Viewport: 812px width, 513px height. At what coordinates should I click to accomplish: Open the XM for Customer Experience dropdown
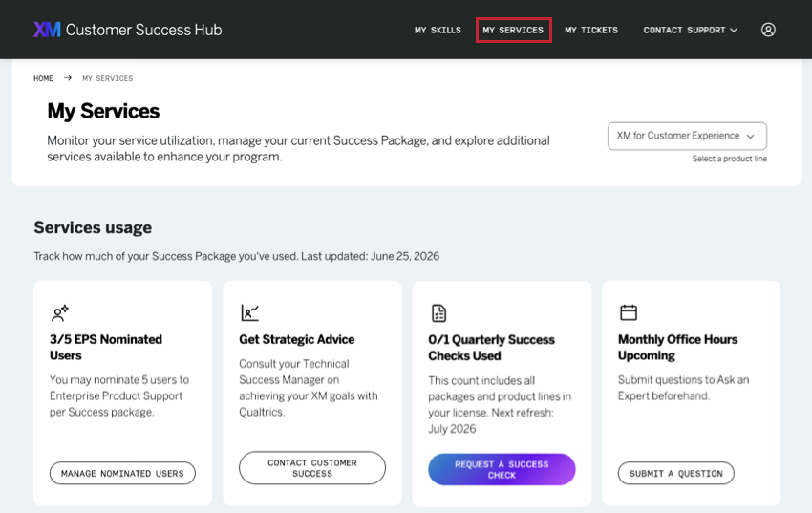click(x=687, y=137)
